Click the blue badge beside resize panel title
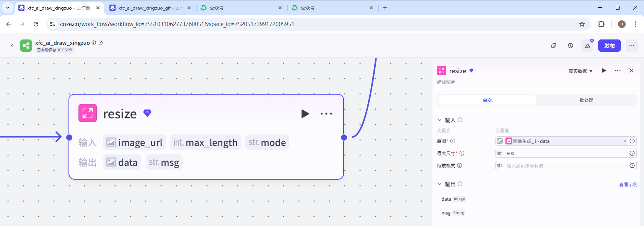The width and height of the screenshot is (644, 226). point(471,70)
